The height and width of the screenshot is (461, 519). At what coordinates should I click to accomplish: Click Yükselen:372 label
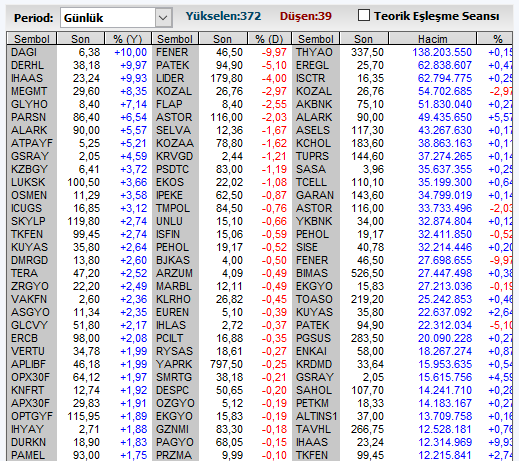pyautogui.click(x=223, y=16)
